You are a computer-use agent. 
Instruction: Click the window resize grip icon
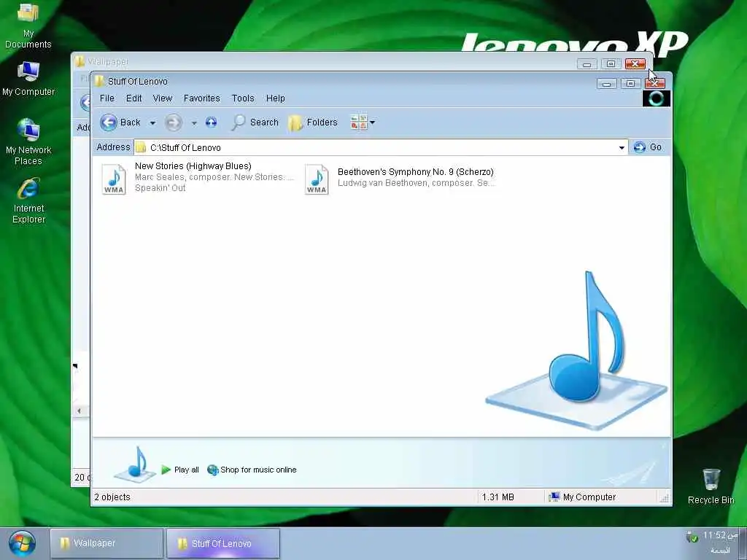coord(665,498)
